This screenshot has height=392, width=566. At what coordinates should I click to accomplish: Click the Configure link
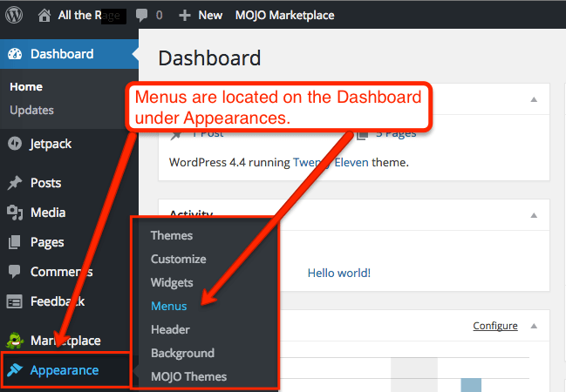point(495,326)
